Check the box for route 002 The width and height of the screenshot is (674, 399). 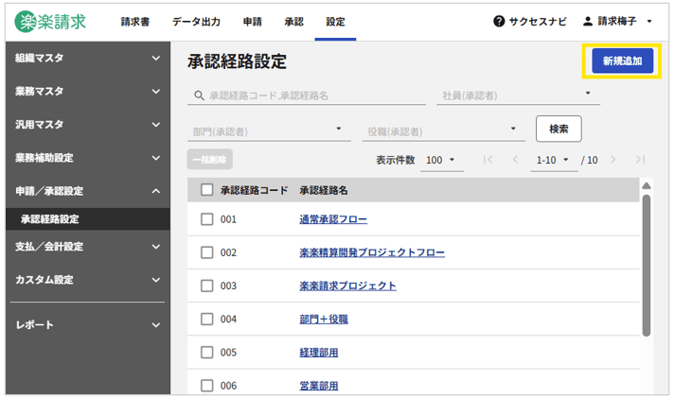pos(207,252)
